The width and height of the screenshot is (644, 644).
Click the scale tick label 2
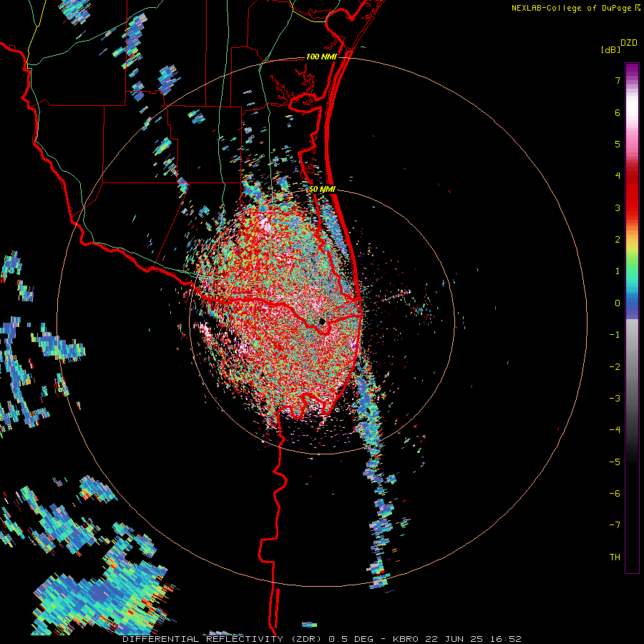click(x=618, y=240)
